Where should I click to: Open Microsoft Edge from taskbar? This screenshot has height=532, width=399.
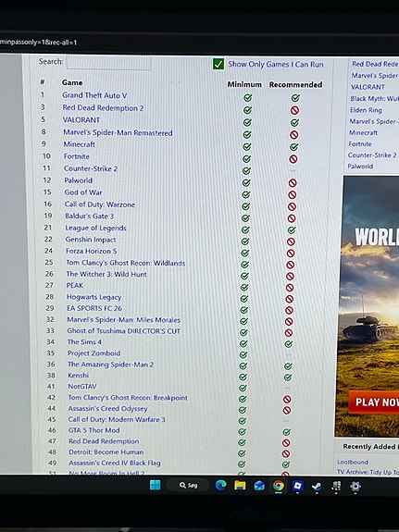[220, 486]
